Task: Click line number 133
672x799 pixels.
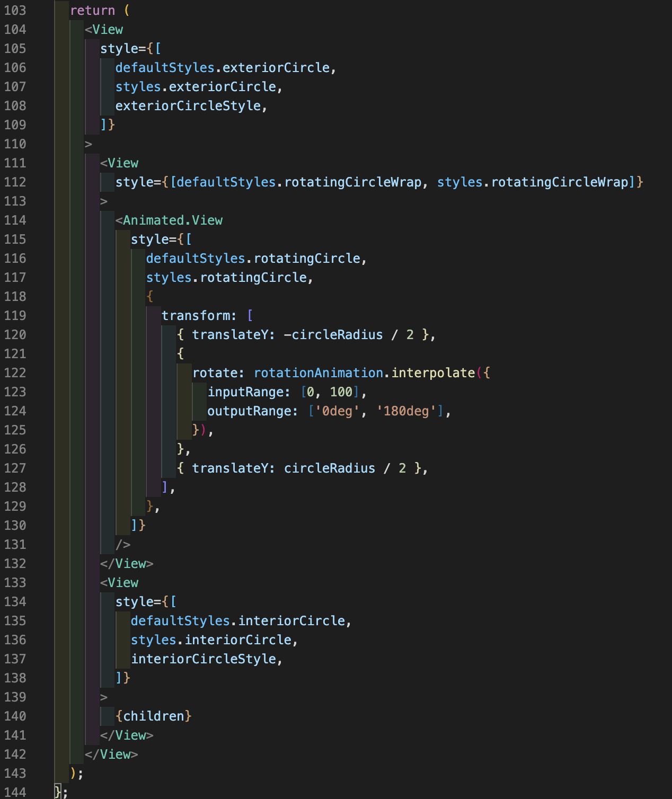Action: 15,582
